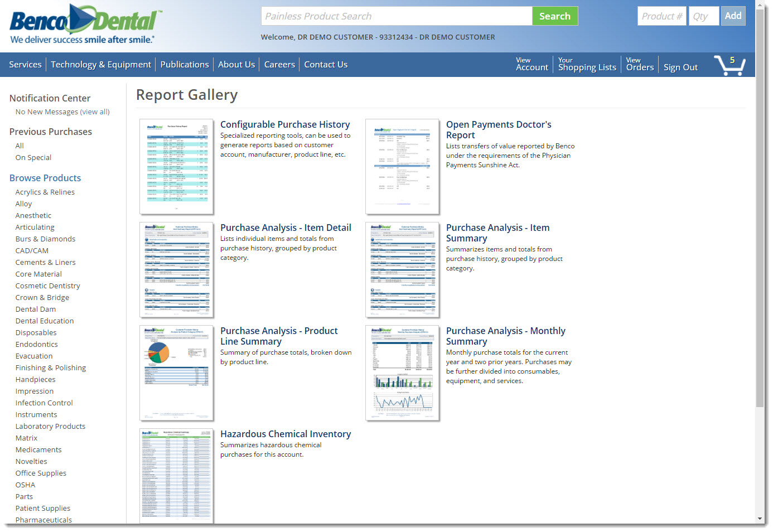Click the Painless Product Search field

397,16
